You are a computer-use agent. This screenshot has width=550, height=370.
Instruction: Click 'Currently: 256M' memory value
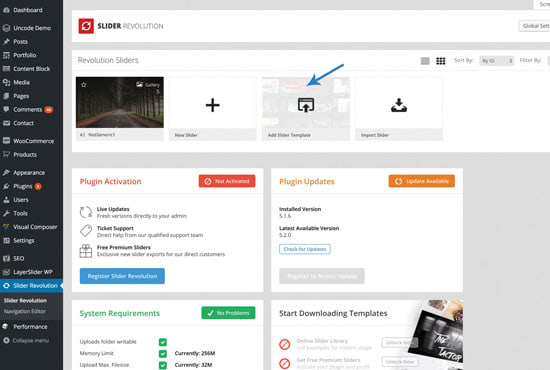coord(195,354)
